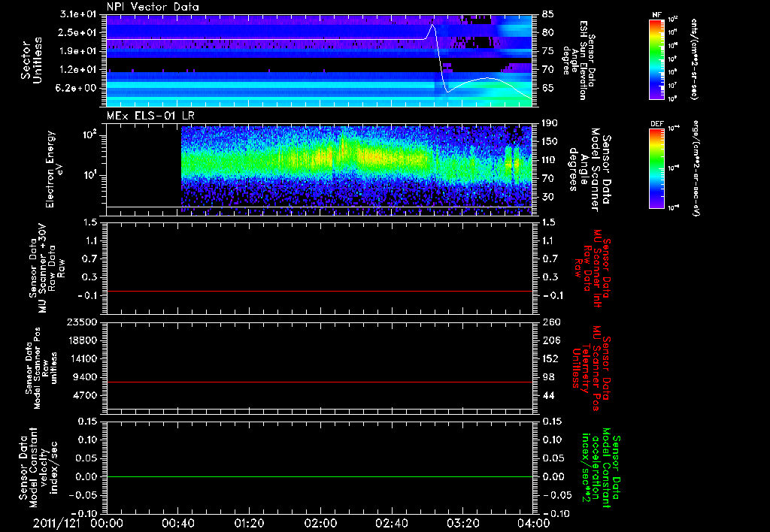
Task: Click the red line in the Scanner Pos plot
Action: pyautogui.click(x=319, y=382)
